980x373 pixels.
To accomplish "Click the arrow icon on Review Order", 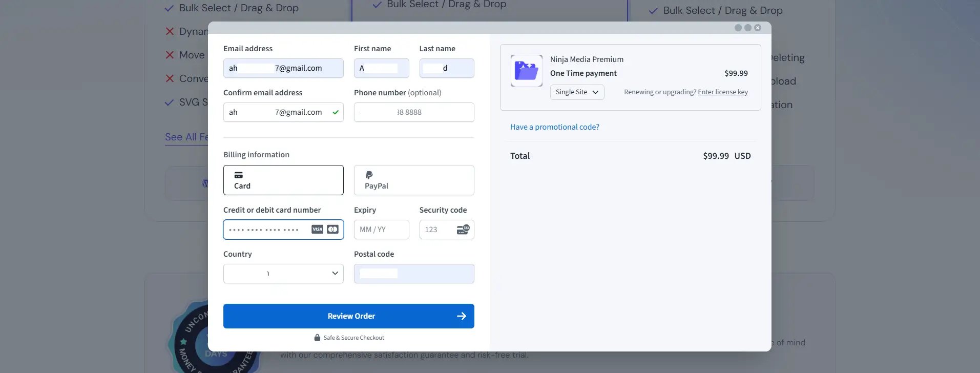I will [462, 316].
